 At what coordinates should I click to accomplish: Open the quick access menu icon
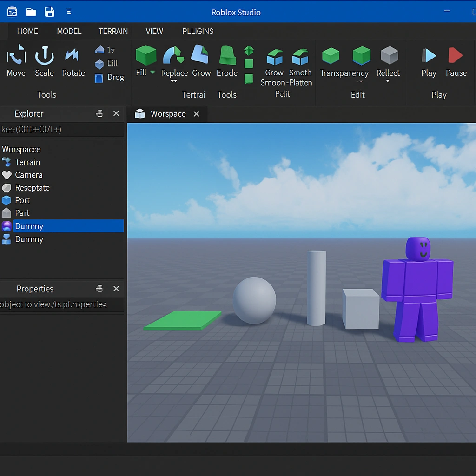[69, 12]
